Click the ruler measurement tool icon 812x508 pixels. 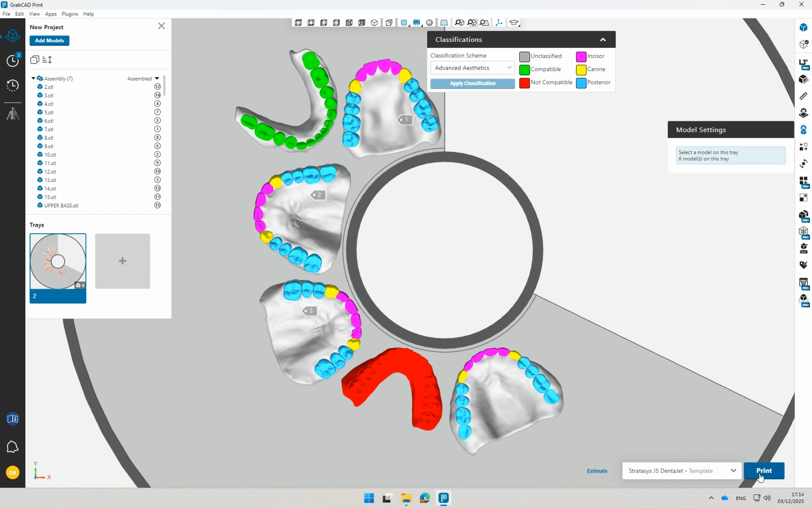(x=803, y=96)
